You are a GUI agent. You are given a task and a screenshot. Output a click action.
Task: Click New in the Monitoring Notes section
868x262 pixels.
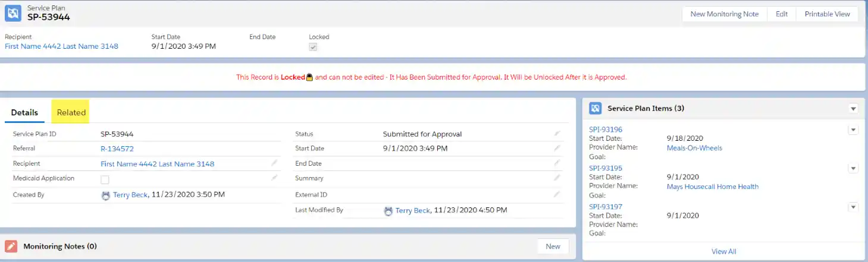point(553,247)
